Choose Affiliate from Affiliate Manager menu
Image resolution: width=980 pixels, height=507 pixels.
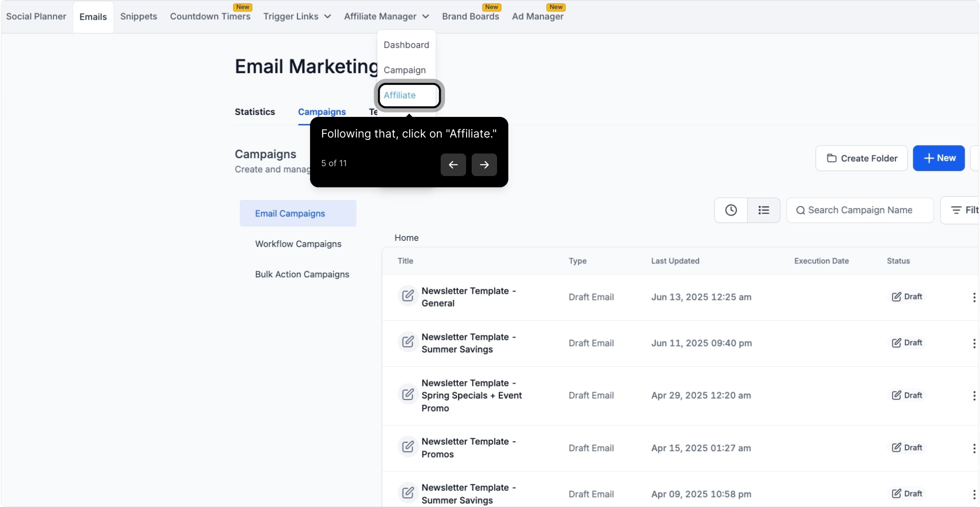[x=409, y=95]
